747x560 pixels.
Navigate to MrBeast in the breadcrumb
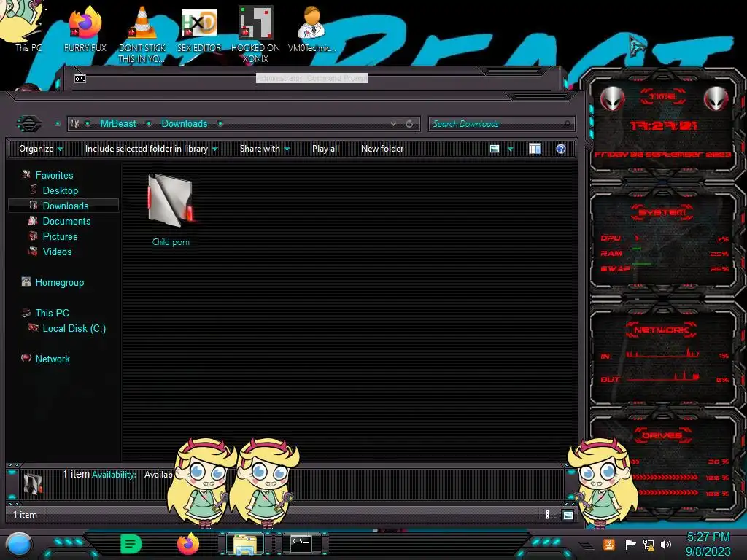click(118, 123)
